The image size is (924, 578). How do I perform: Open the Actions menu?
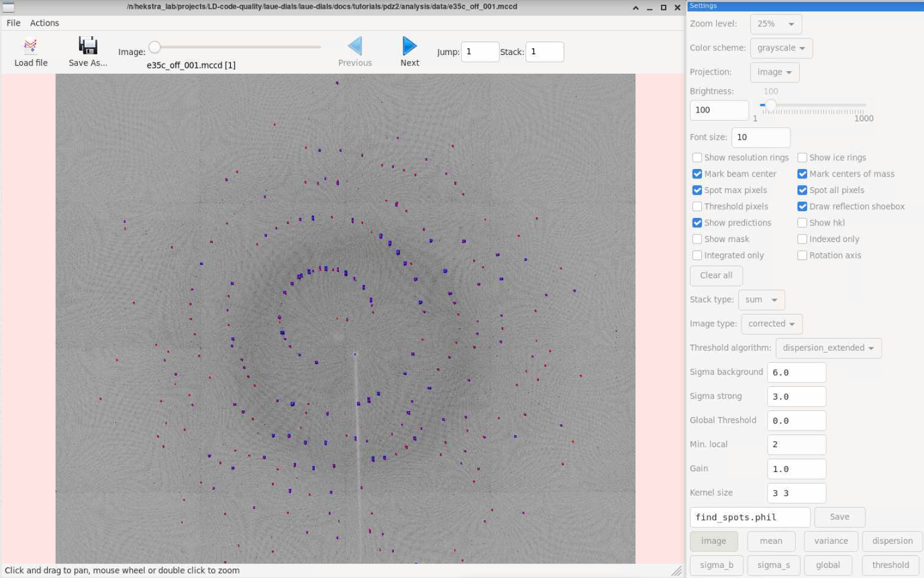[44, 23]
